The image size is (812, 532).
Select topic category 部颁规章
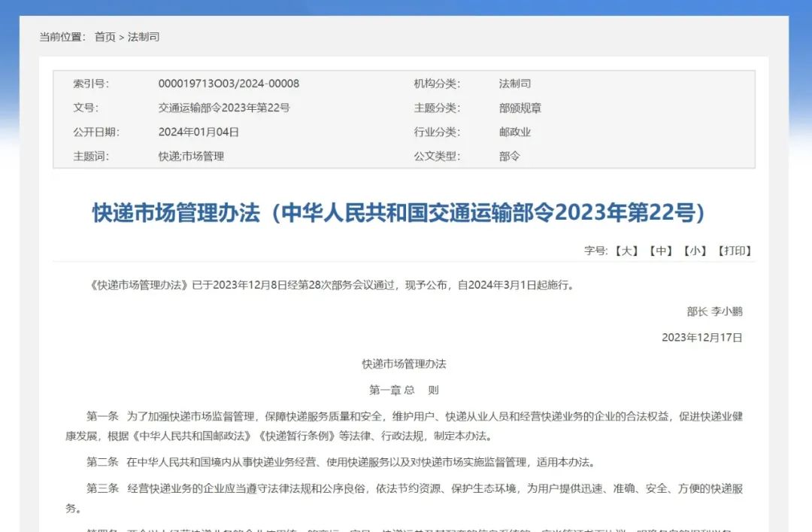[520, 108]
